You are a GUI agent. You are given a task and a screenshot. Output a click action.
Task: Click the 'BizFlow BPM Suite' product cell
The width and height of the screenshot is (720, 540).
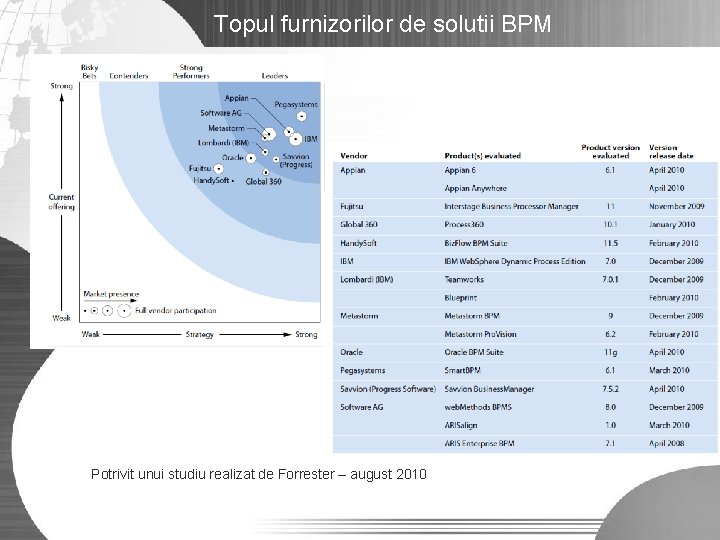476,243
